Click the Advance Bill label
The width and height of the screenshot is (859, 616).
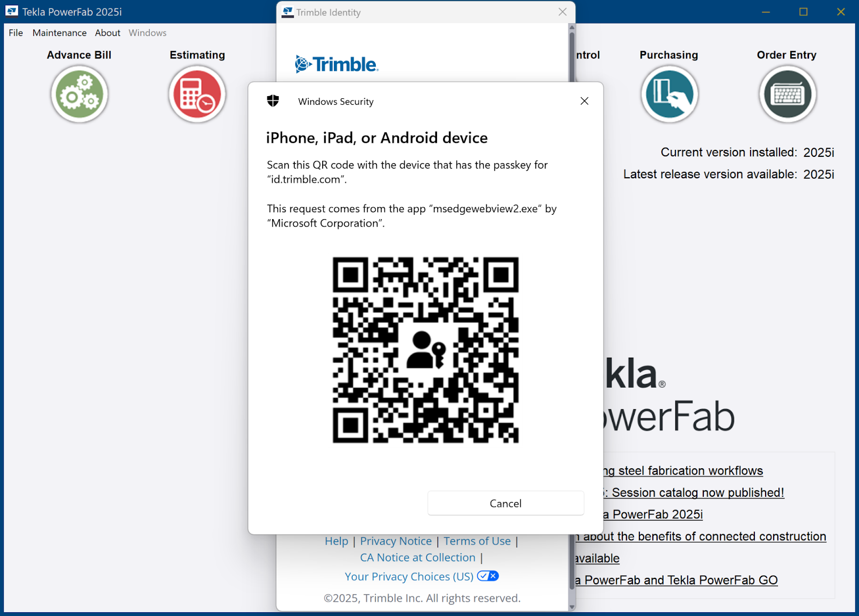click(79, 55)
